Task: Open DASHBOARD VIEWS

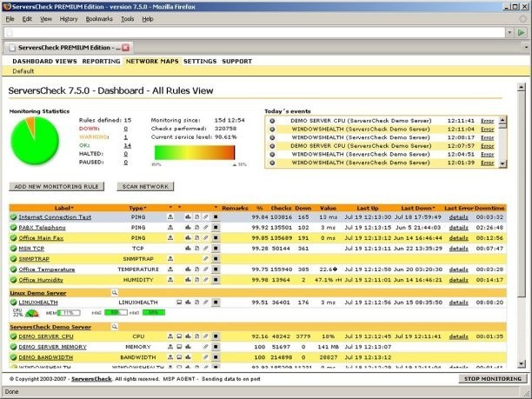Action: coord(45,62)
